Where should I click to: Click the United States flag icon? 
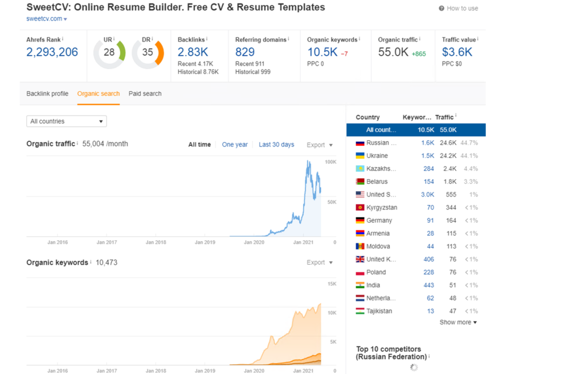tap(360, 195)
